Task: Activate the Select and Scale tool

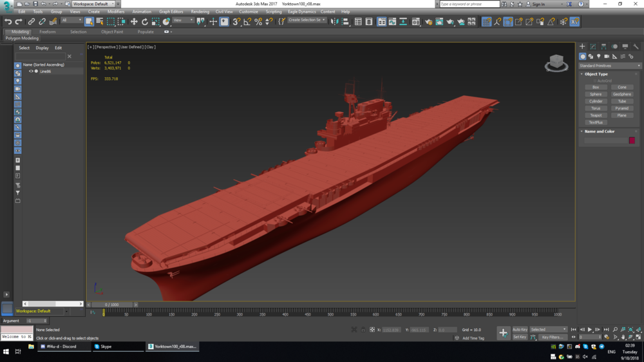Action: pos(155,22)
